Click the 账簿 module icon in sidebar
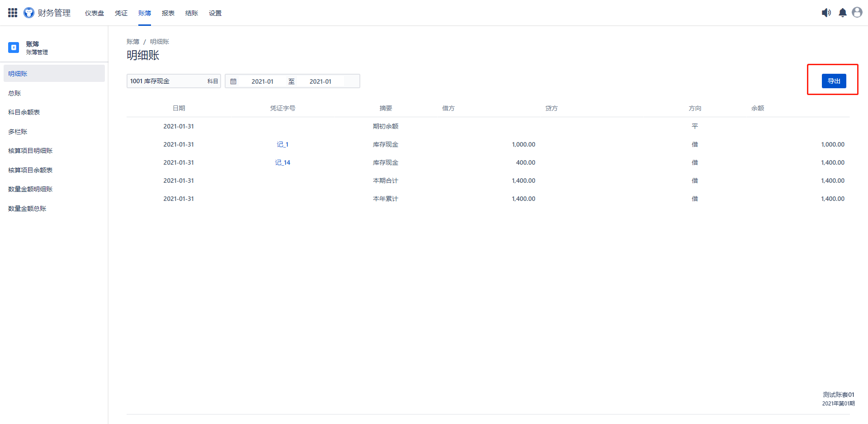 click(14, 48)
